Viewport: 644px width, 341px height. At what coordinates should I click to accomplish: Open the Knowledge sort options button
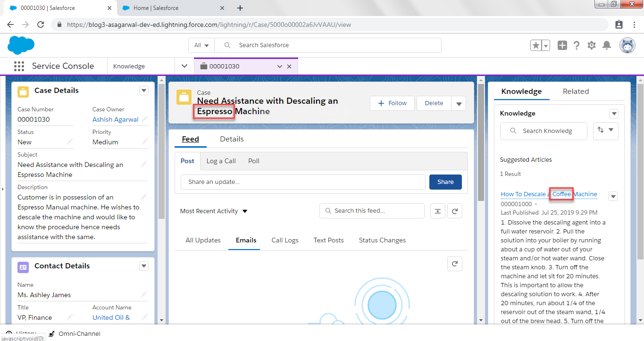pos(606,131)
